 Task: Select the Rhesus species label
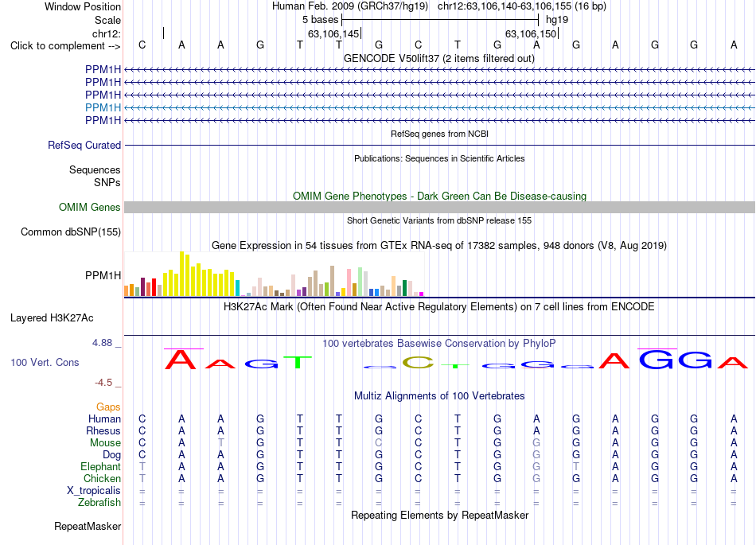(103, 430)
